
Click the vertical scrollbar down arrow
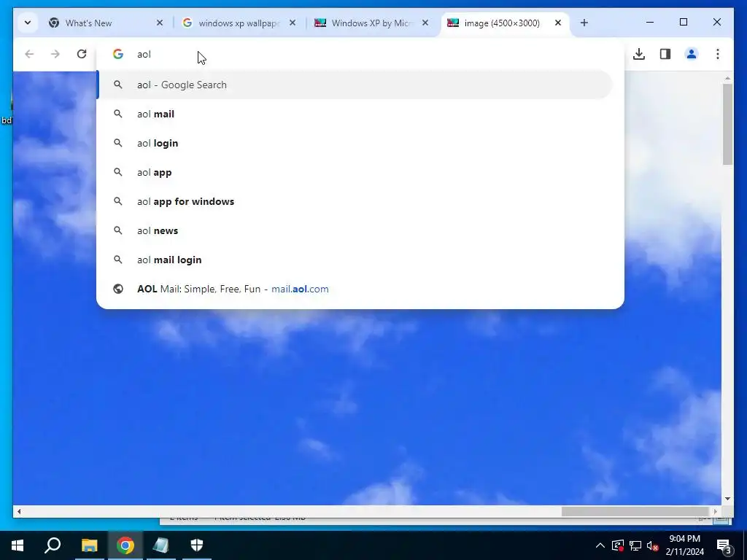(727, 499)
